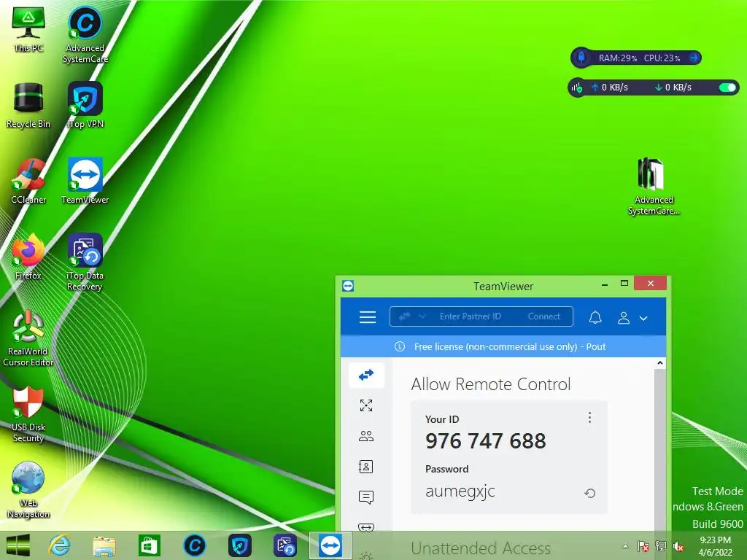Click arrow on RAM CPU monitor widget
This screenshot has width=747, height=560.
click(694, 58)
